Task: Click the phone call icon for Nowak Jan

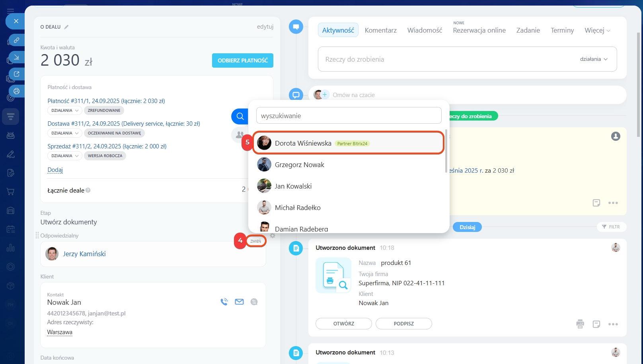Action: [x=224, y=302]
